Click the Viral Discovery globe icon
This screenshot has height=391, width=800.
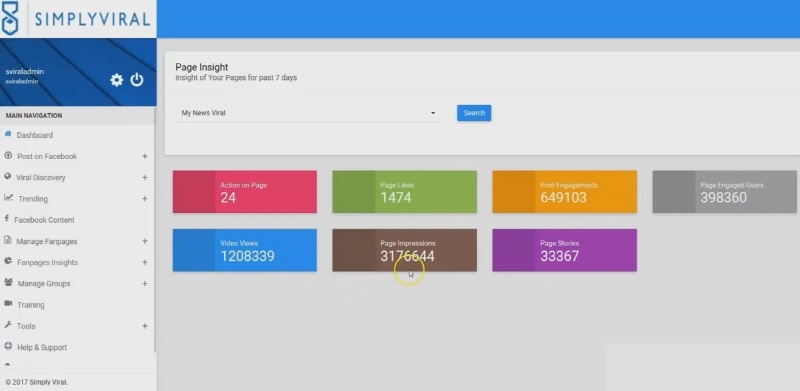(x=8, y=177)
